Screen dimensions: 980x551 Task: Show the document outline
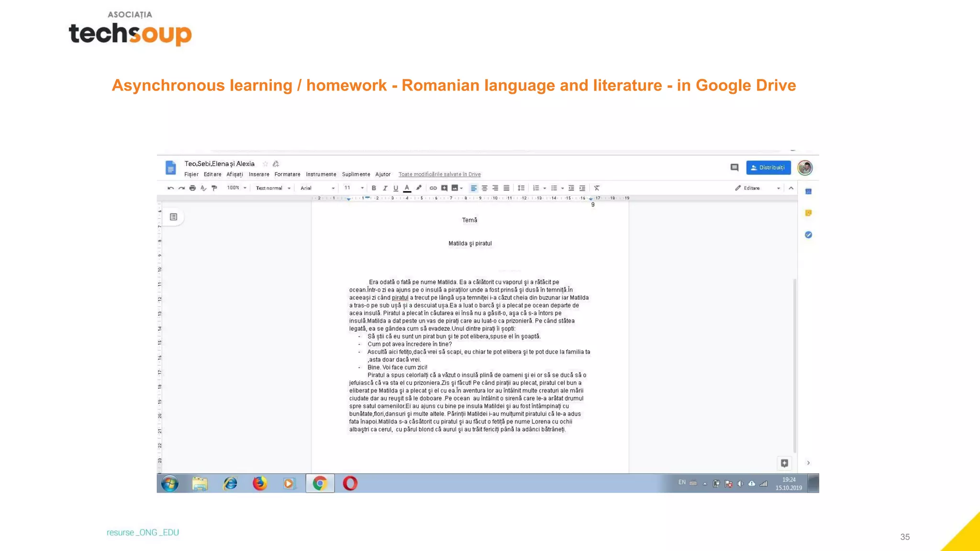tap(174, 217)
